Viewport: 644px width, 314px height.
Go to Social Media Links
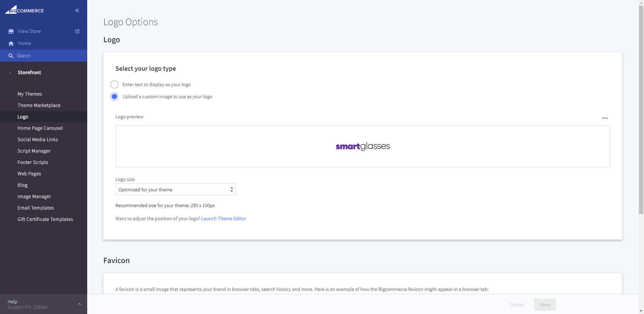(x=38, y=139)
